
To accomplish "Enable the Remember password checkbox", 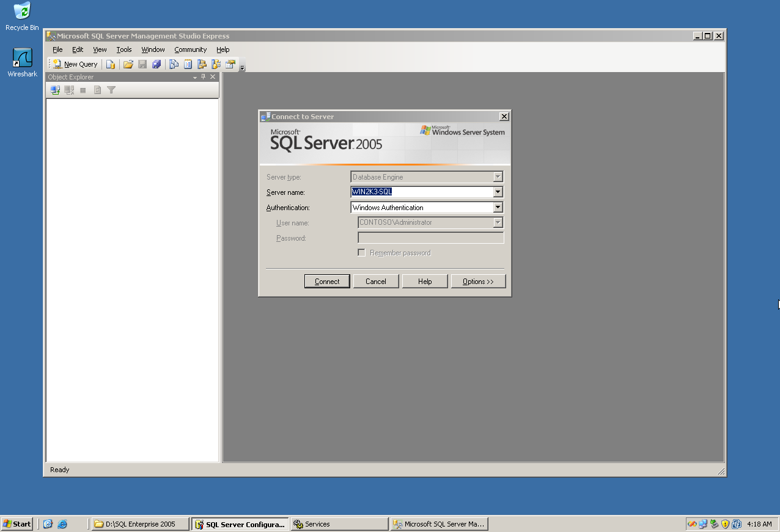I will tap(361, 252).
